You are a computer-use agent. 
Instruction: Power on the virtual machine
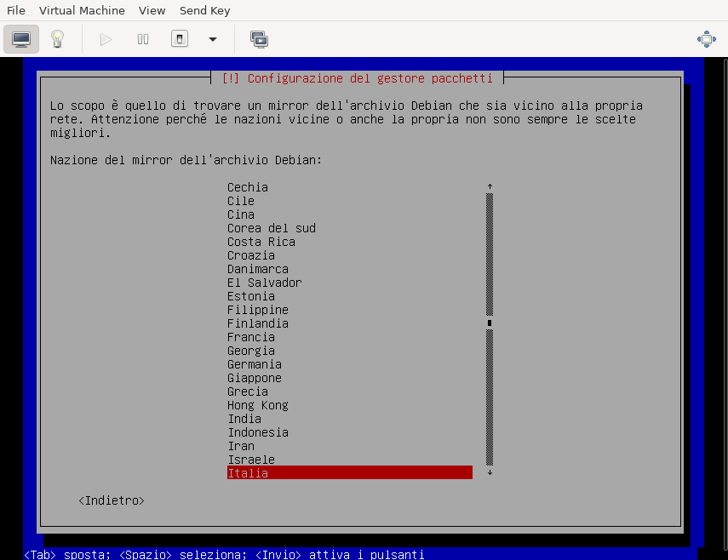(x=106, y=39)
